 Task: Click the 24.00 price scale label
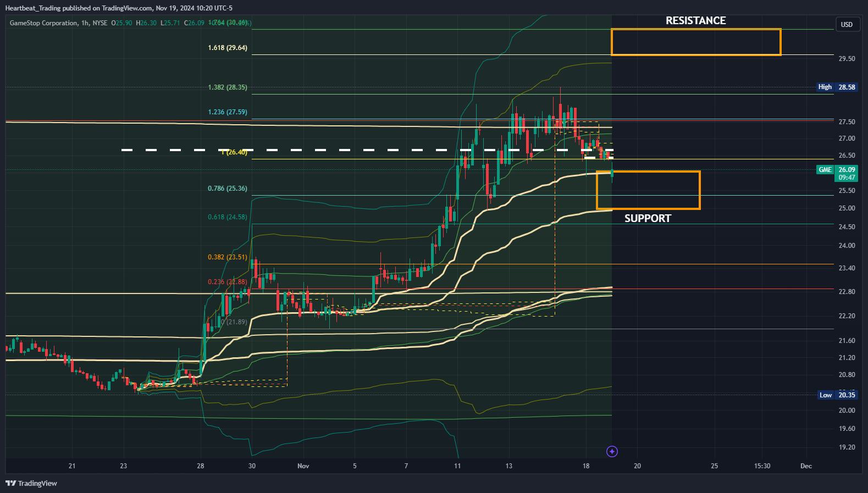847,246
